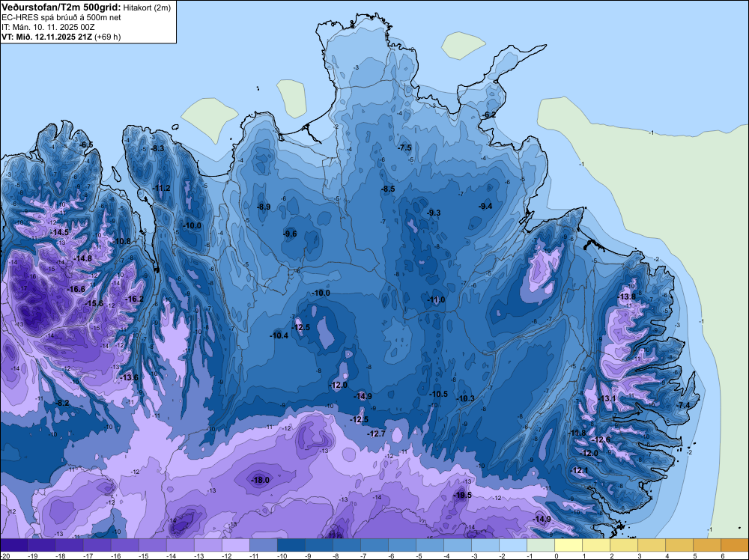
Task: Click the valid time 'VT: Mið. 12.11.2025 21Z'
Action: coord(46,37)
